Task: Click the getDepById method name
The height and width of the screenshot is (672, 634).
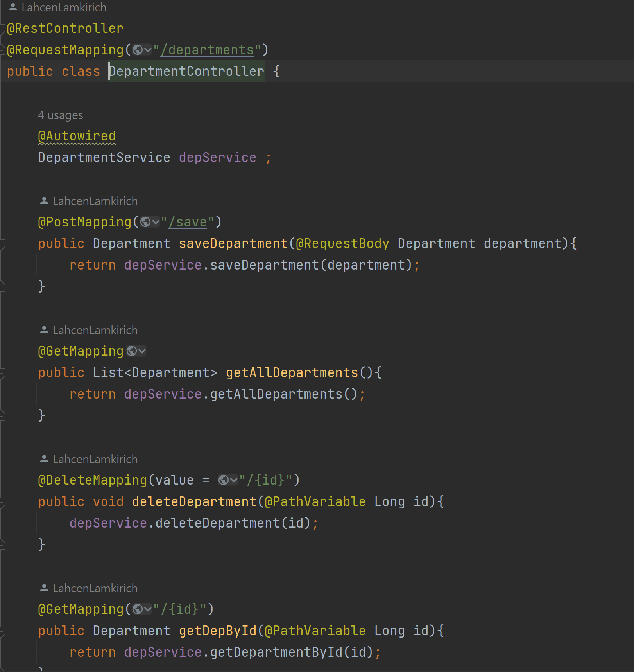Action: (218, 631)
